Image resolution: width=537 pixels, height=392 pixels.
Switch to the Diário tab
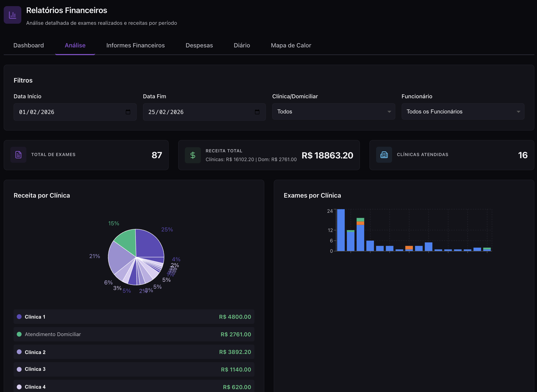tap(242, 45)
